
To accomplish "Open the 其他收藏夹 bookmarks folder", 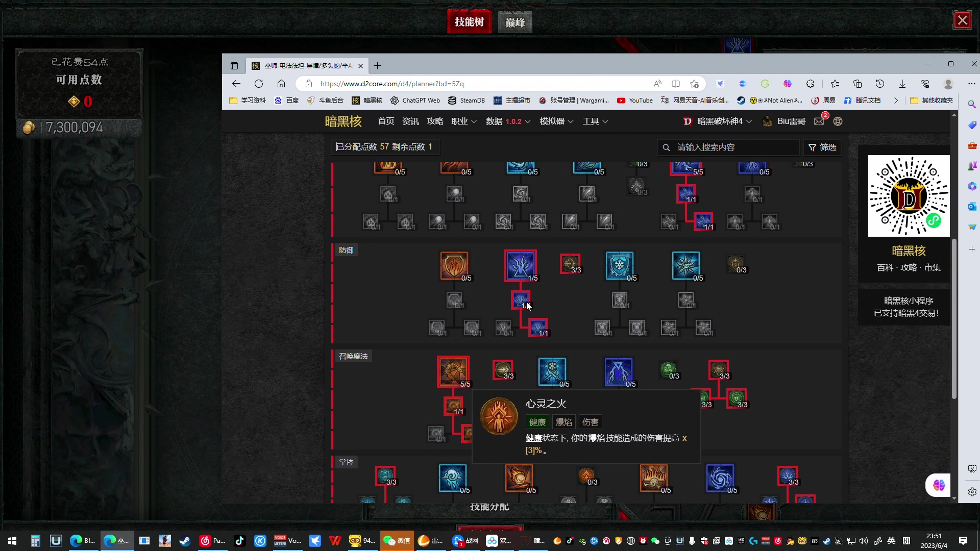I will 932,101.
